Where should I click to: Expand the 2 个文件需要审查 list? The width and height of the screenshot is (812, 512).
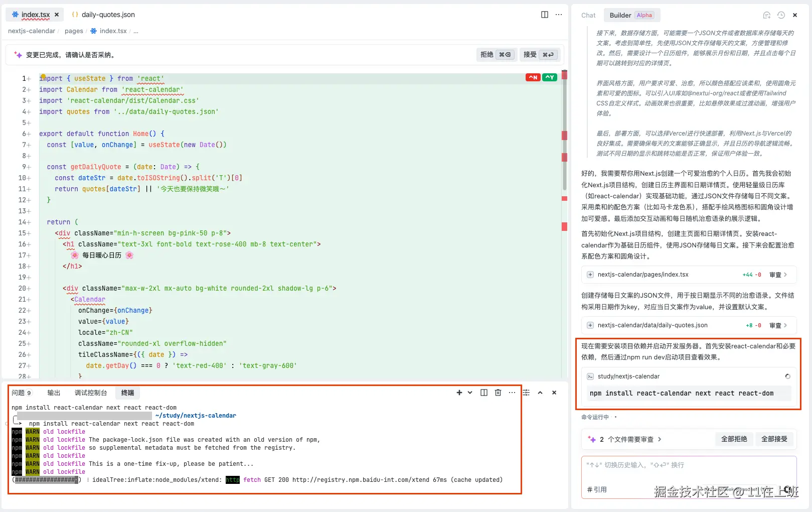(x=630, y=439)
